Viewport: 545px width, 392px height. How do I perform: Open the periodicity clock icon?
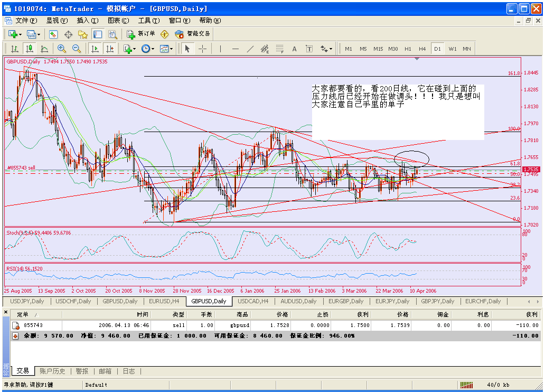(x=146, y=49)
